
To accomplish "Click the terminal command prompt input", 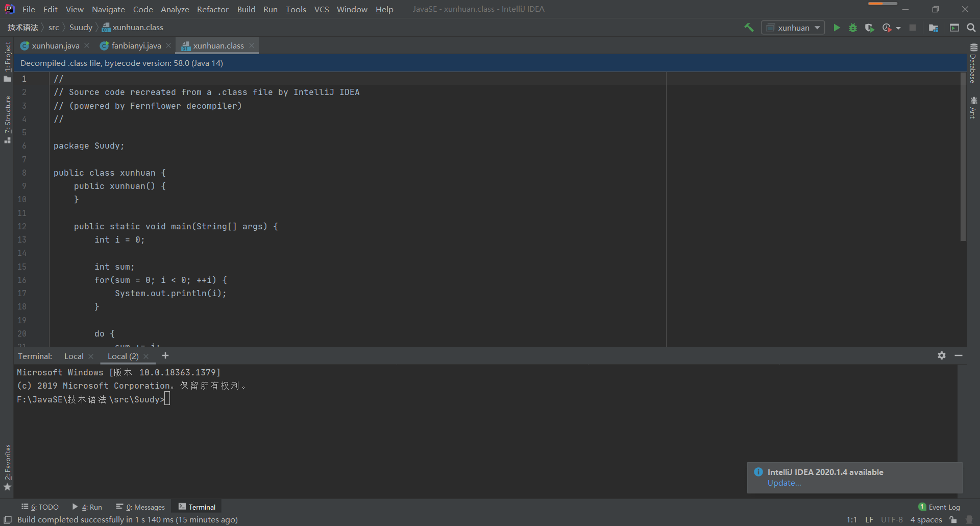I will (x=167, y=399).
